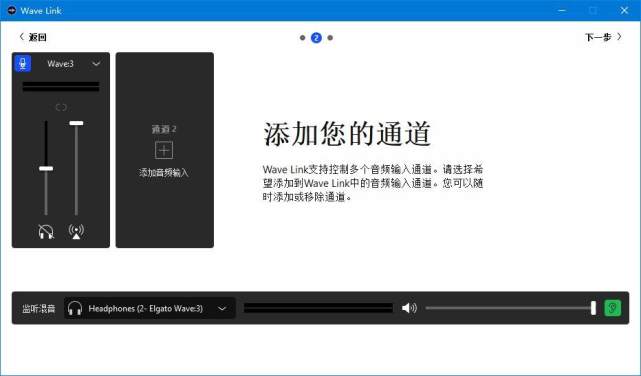Screen dimensions: 641x376
Task: Click 添加音频输入 label
Action: pyautogui.click(x=164, y=172)
